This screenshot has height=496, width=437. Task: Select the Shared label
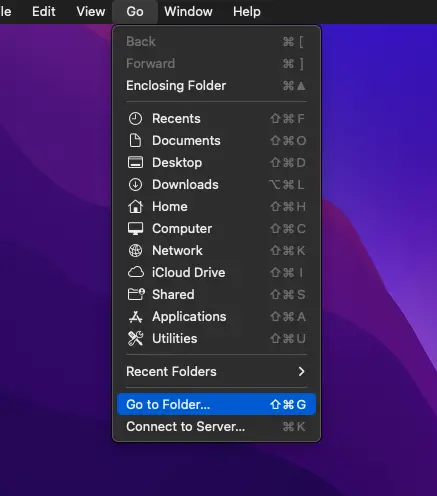[173, 295]
